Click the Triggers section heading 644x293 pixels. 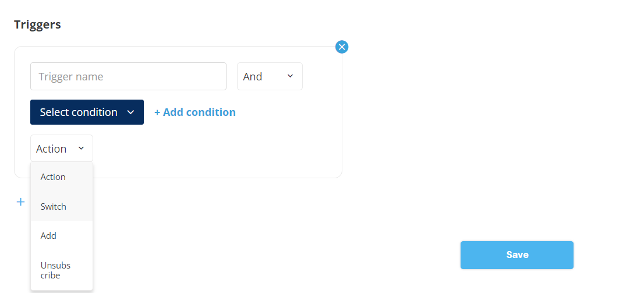click(x=37, y=24)
